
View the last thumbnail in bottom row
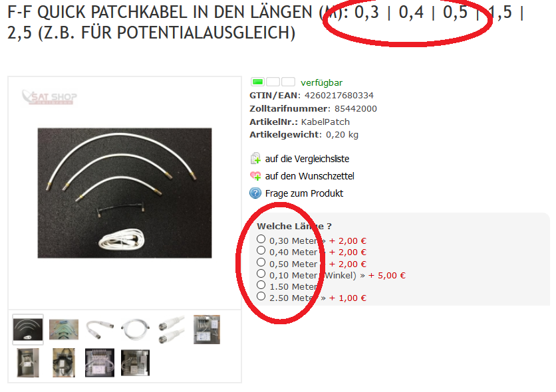[136, 363]
